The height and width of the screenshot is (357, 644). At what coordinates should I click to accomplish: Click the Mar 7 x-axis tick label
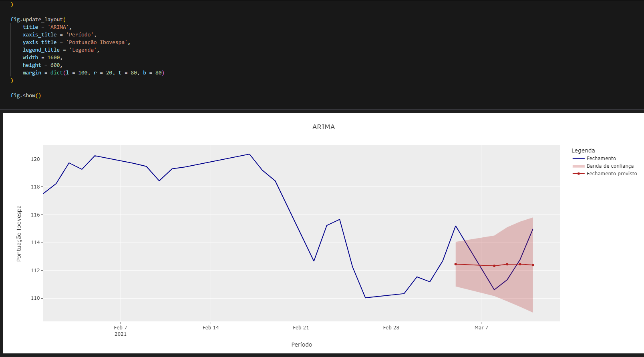tap(481, 328)
